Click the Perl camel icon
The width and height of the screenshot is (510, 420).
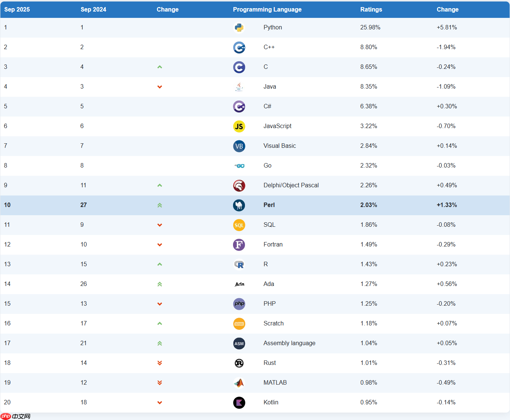coord(239,205)
